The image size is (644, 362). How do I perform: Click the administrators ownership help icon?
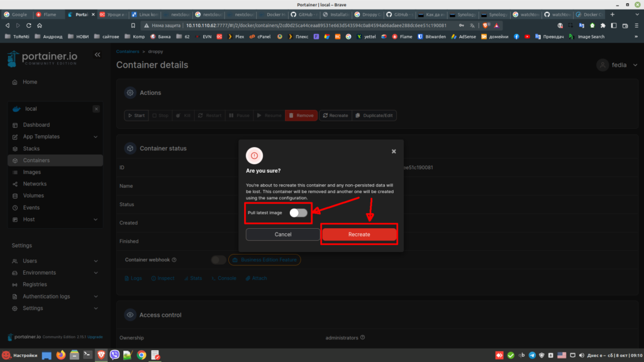point(362,337)
